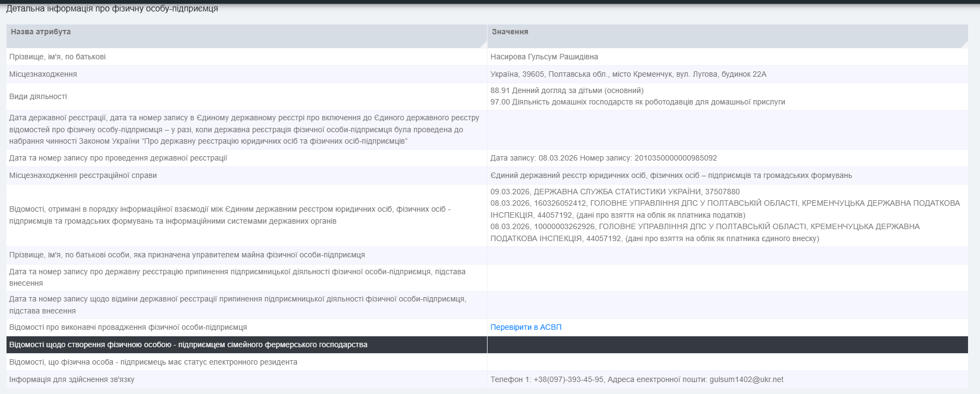The image size is (980, 394).
Task: Click the 'Прізвище, ім'я, по батькові' attribute label
Action: click(58, 57)
